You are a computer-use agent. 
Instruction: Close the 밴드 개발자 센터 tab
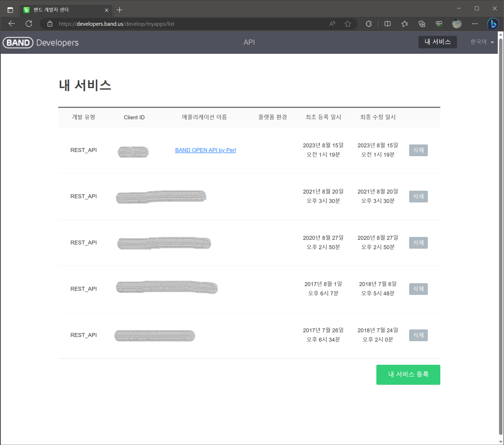click(x=107, y=10)
